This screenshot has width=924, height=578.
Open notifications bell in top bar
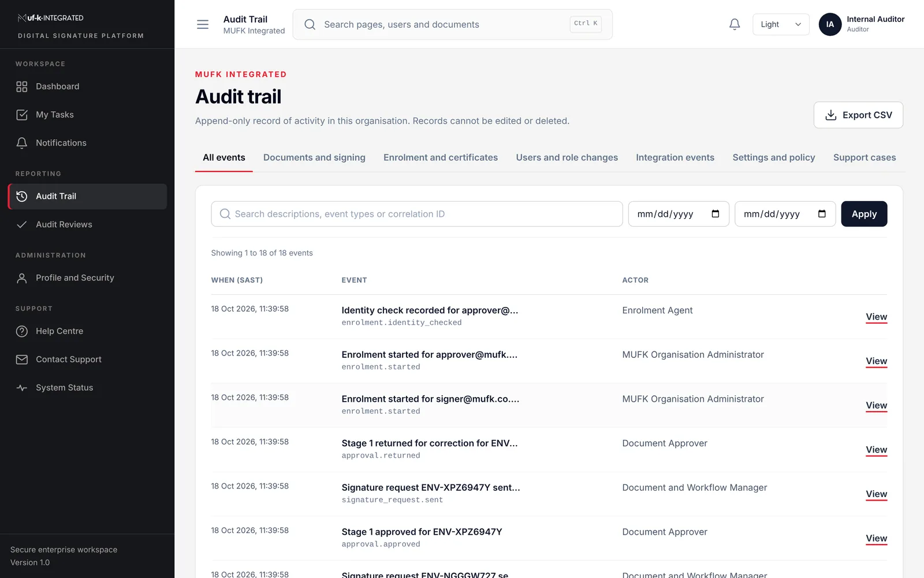(x=735, y=24)
